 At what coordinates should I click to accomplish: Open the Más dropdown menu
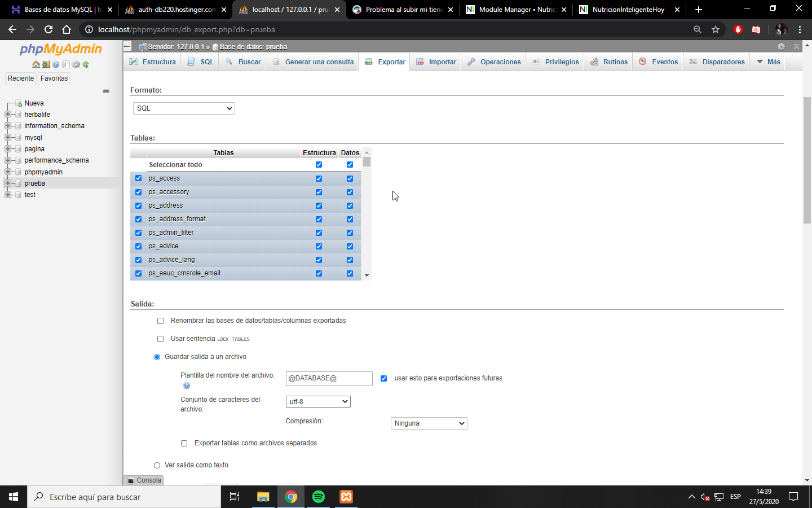(769, 62)
